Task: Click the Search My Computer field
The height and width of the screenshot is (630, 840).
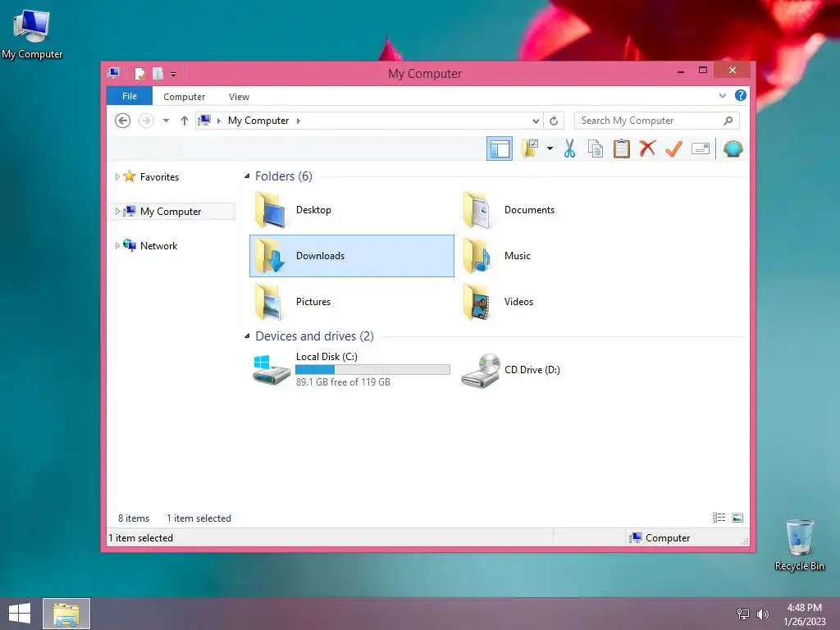Action: [x=657, y=121]
